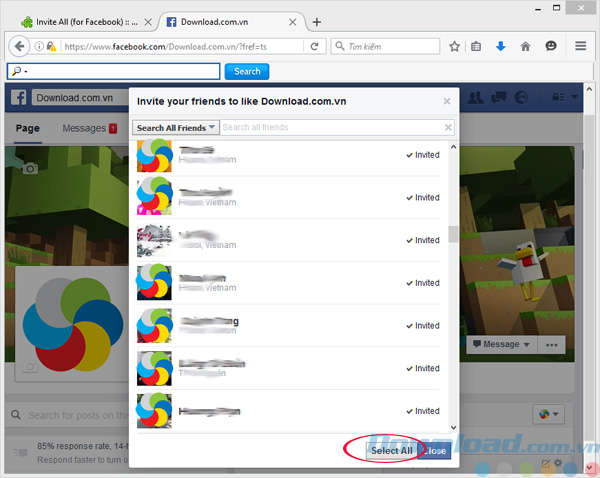The image size is (600, 478).
Task: Open the Messages tab with 1 notification
Action: pos(90,128)
